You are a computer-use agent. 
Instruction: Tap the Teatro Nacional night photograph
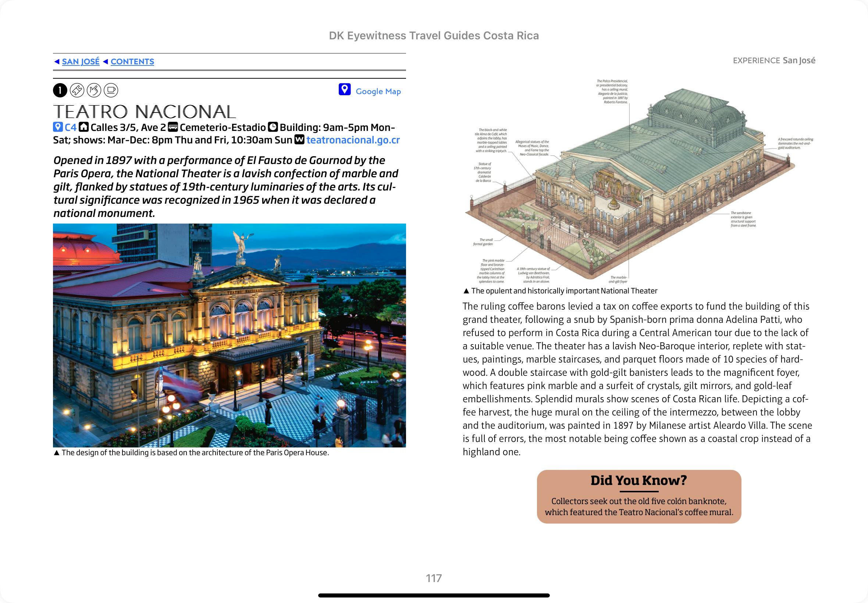tap(230, 335)
